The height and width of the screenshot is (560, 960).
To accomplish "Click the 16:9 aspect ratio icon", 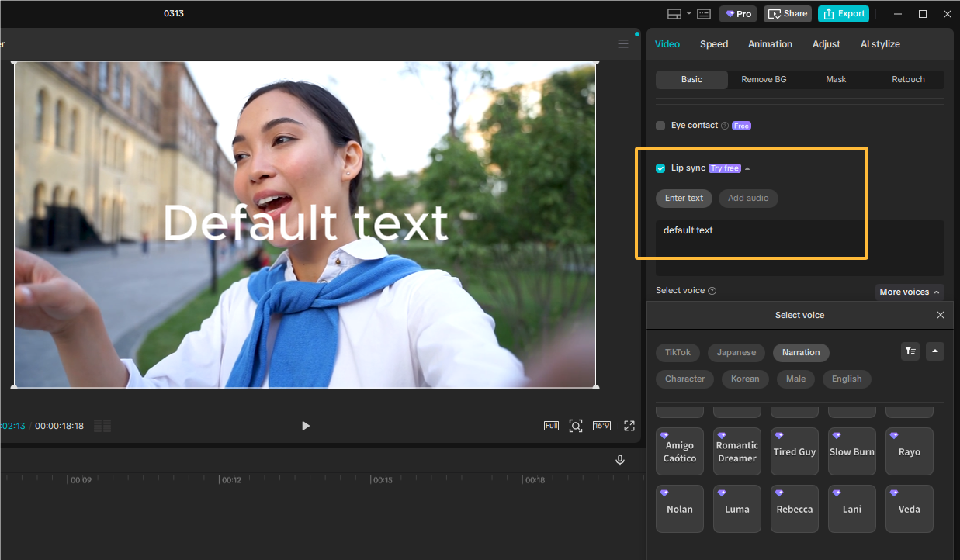I will click(601, 426).
